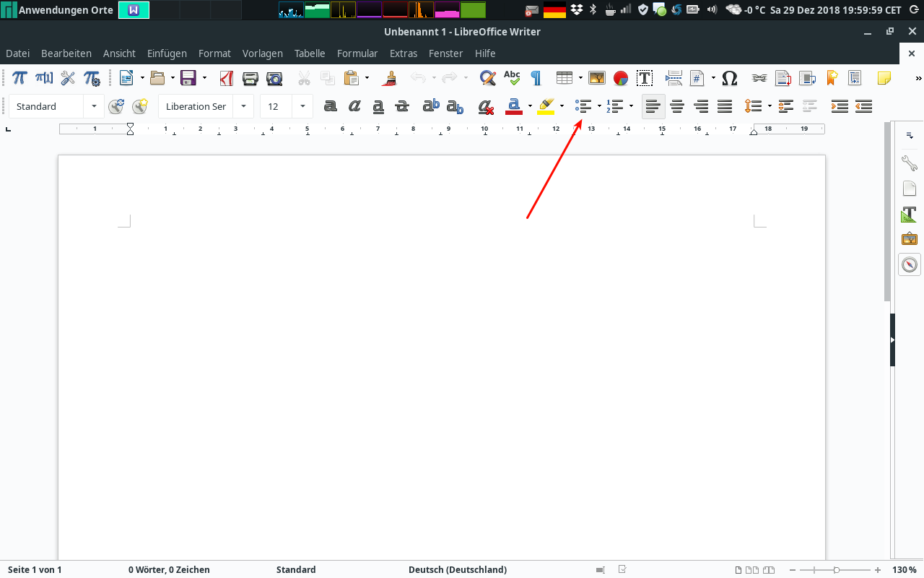
Task: Export document directly as PDF
Action: (x=226, y=78)
